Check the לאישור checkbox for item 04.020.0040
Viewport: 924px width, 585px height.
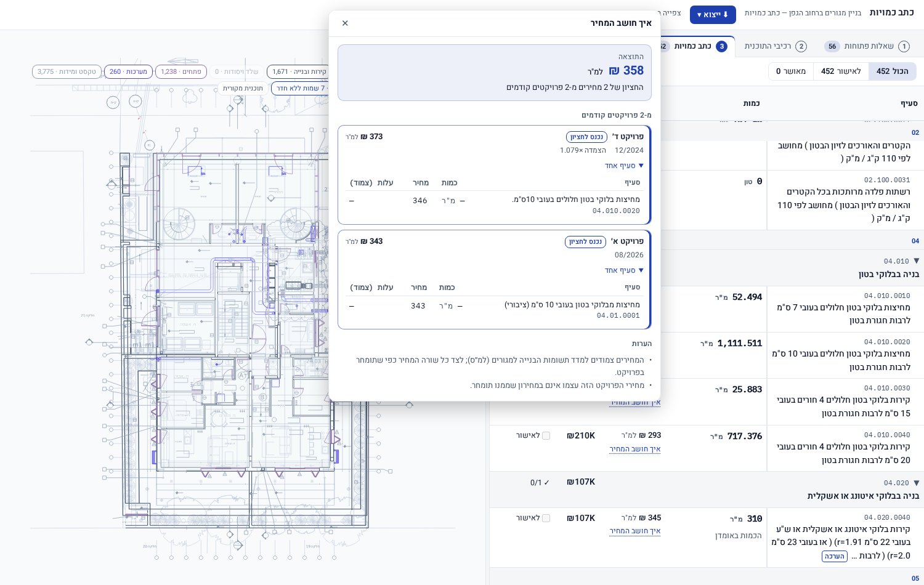[x=546, y=518]
